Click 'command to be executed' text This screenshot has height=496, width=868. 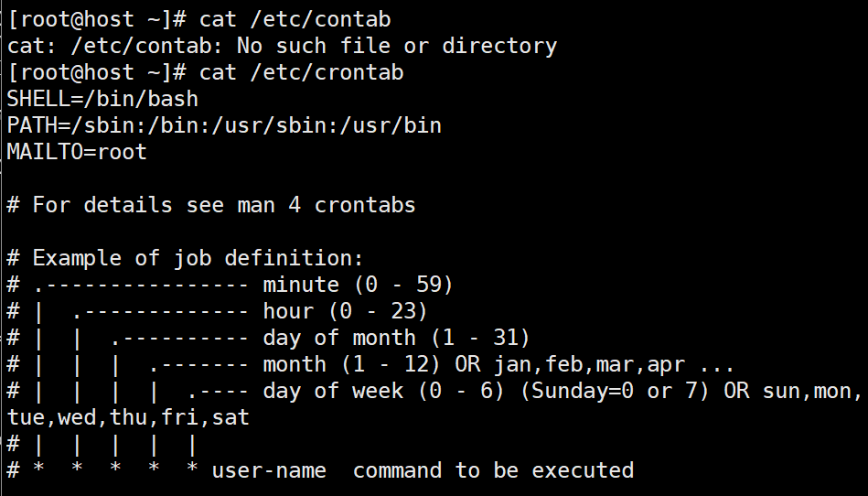493,471
